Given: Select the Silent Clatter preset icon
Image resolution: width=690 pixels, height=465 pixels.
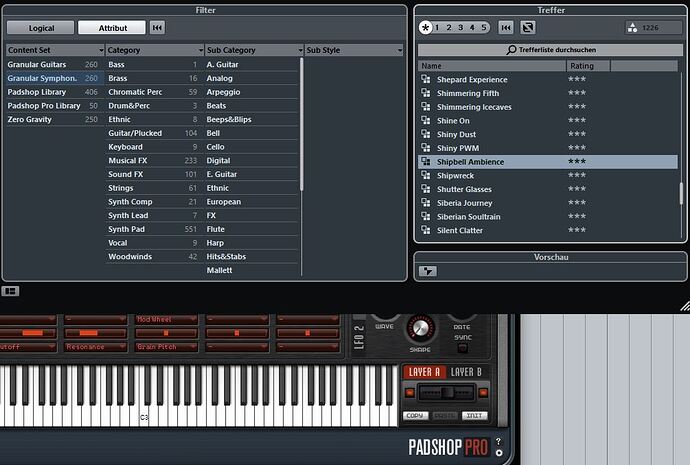Looking at the screenshot, I should tap(426, 230).
